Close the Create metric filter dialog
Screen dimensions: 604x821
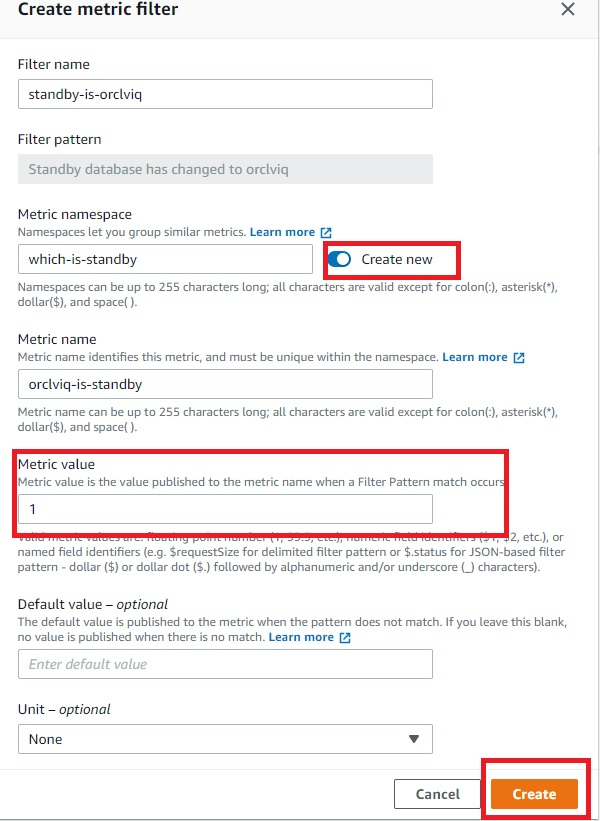(568, 9)
